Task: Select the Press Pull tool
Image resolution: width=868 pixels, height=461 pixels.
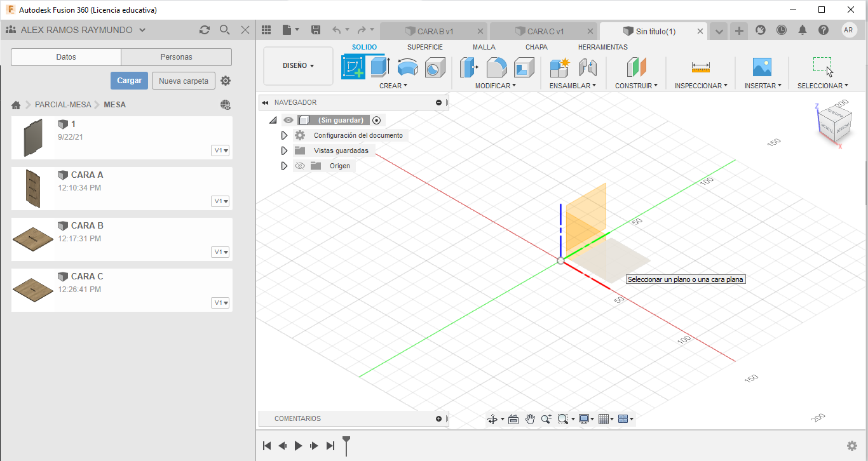Action: 469,67
